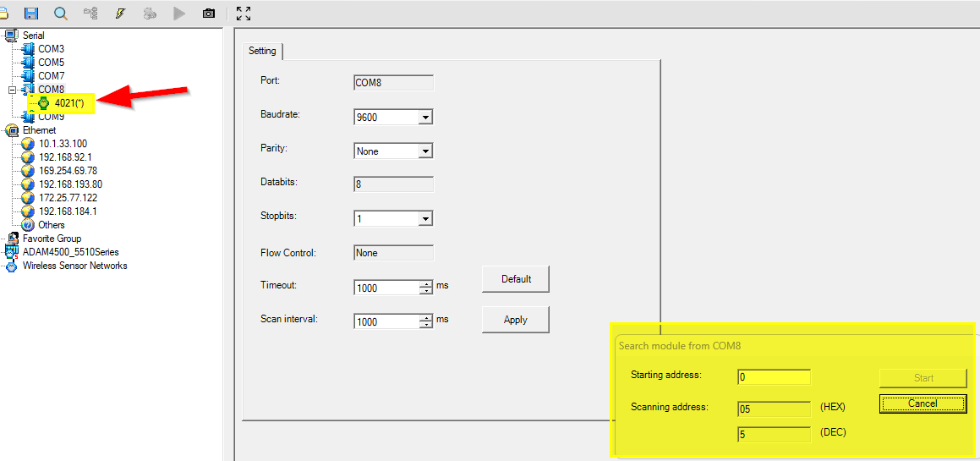Image resolution: width=980 pixels, height=461 pixels.
Task: Collapse the COM8 tree node
Action: [11, 90]
